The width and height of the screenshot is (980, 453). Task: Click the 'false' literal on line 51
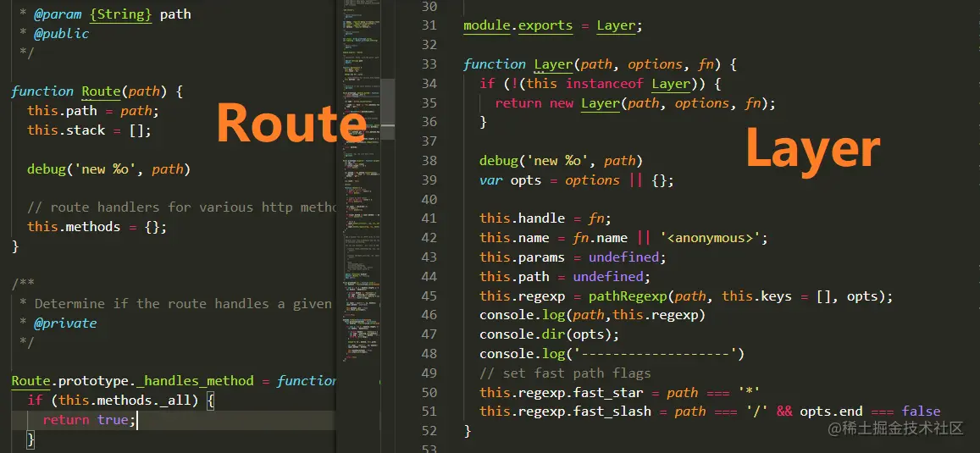(921, 412)
